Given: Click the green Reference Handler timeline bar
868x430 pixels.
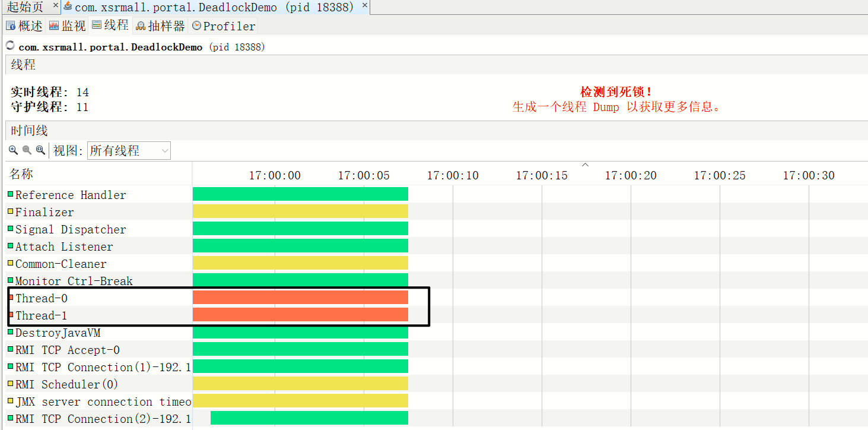Looking at the screenshot, I should [x=300, y=194].
